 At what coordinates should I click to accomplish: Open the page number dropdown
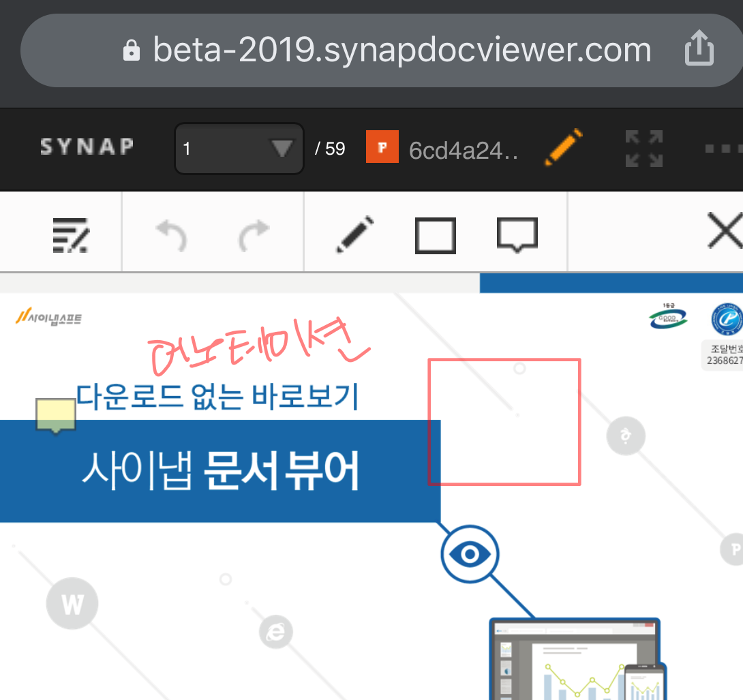pyautogui.click(x=239, y=149)
